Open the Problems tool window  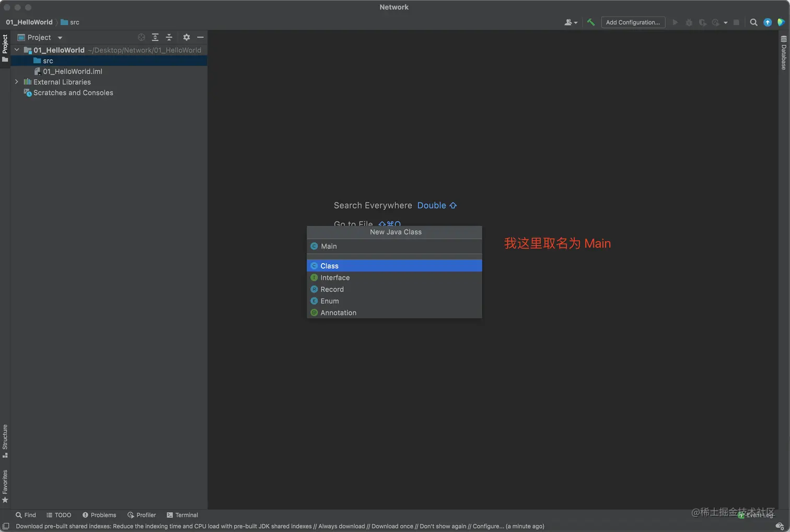coord(99,515)
